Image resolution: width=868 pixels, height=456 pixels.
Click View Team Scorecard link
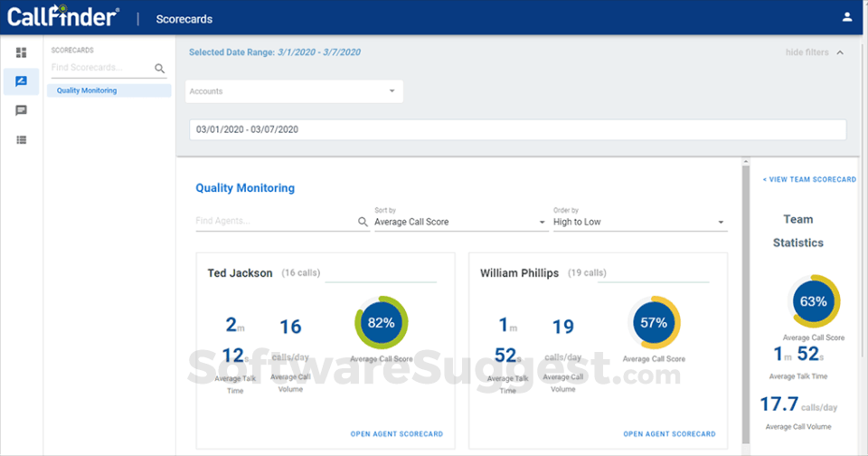pyautogui.click(x=809, y=180)
